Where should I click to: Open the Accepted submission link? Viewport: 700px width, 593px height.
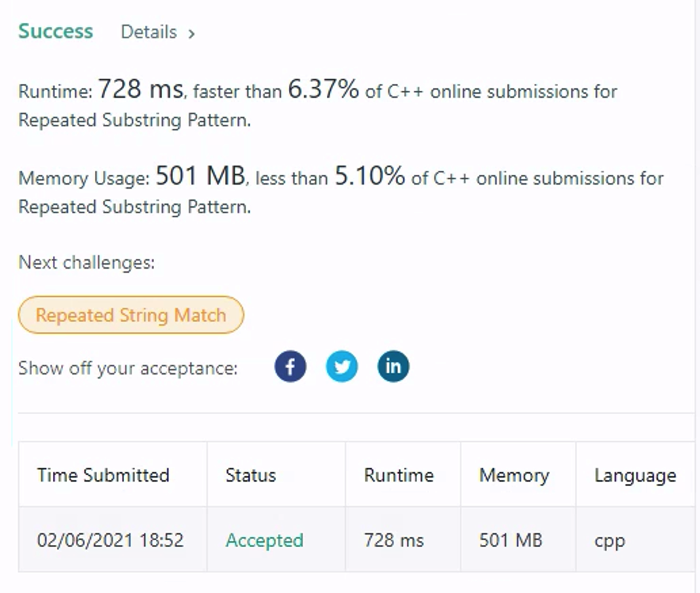[x=265, y=540]
